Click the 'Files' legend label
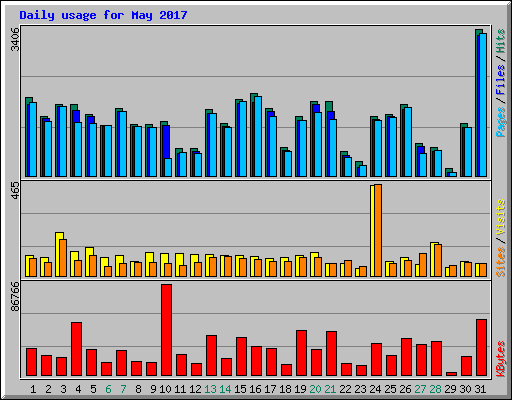This screenshot has height=400, width=512. point(500,79)
